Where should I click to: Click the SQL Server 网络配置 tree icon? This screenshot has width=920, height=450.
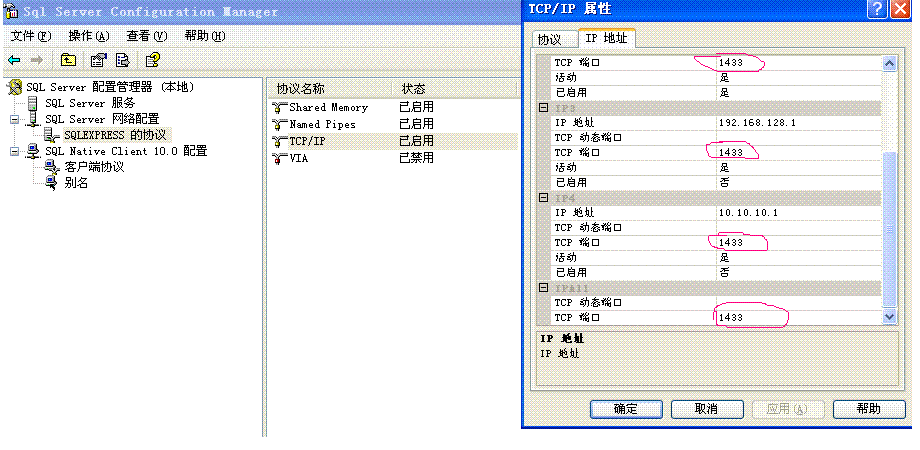pos(33,119)
